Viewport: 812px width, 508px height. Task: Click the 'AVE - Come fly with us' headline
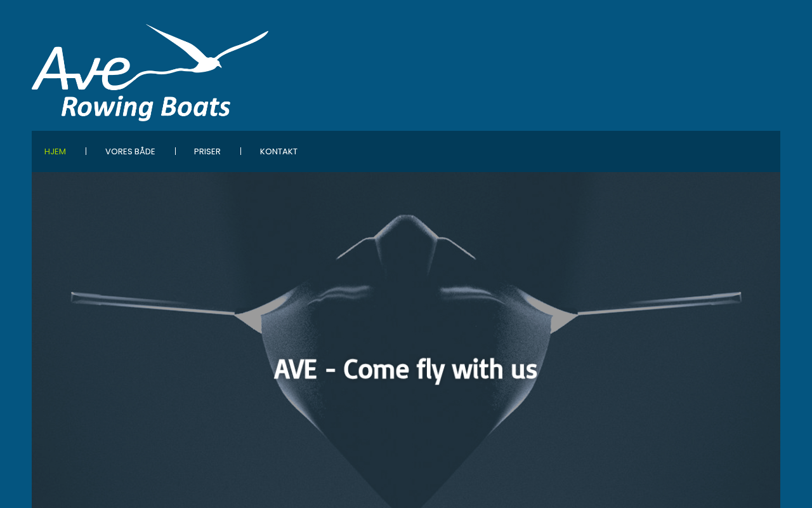point(406,370)
